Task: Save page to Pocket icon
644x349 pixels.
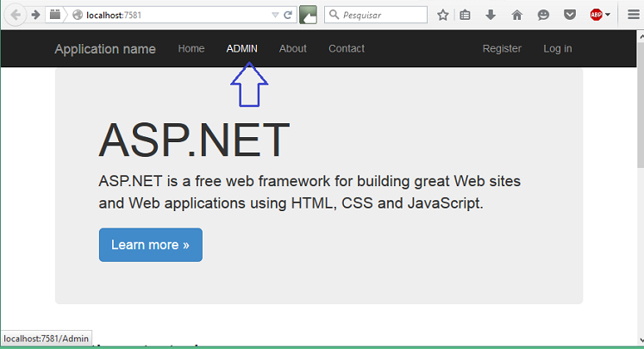Action: click(x=570, y=16)
